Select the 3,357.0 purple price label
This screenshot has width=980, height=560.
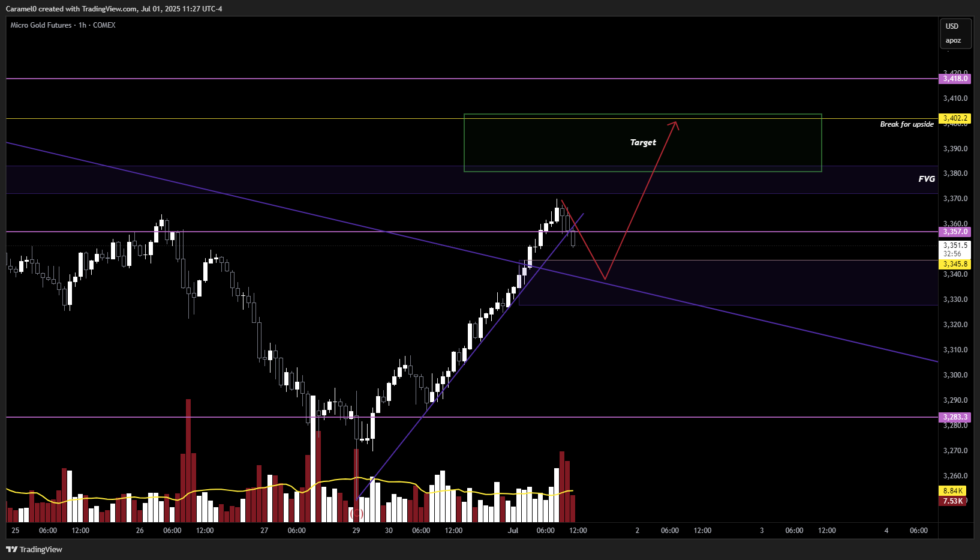pyautogui.click(x=955, y=232)
